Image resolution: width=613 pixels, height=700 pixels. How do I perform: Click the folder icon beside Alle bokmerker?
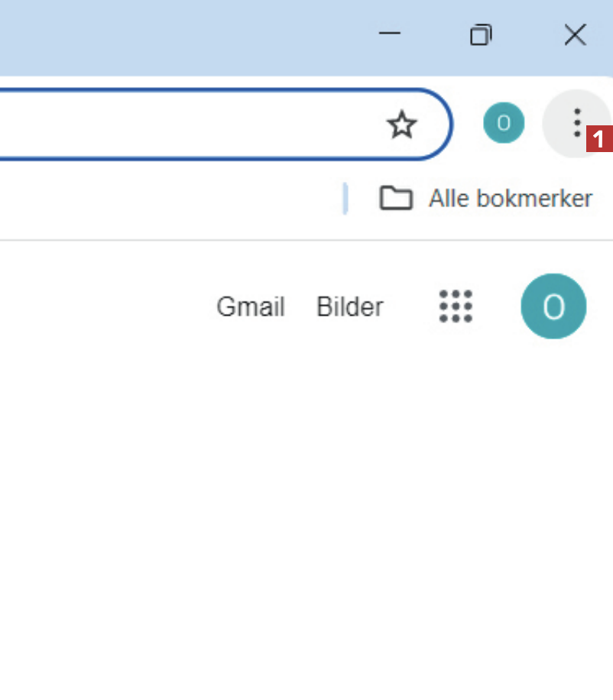click(396, 199)
